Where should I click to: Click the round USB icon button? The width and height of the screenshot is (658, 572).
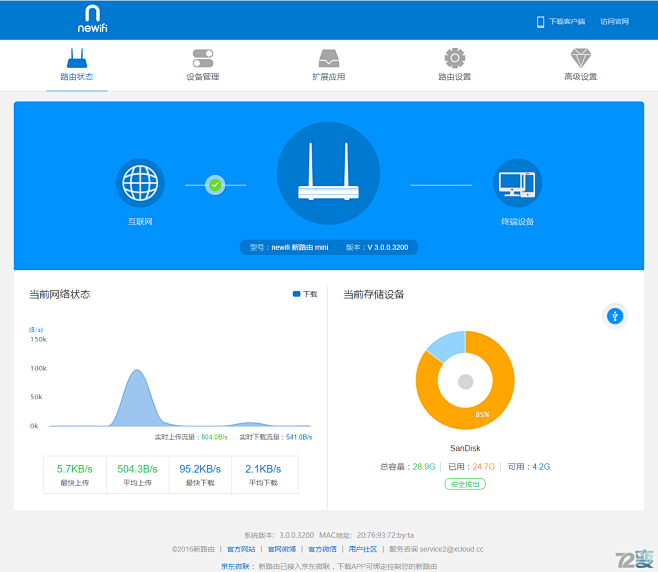pos(615,316)
